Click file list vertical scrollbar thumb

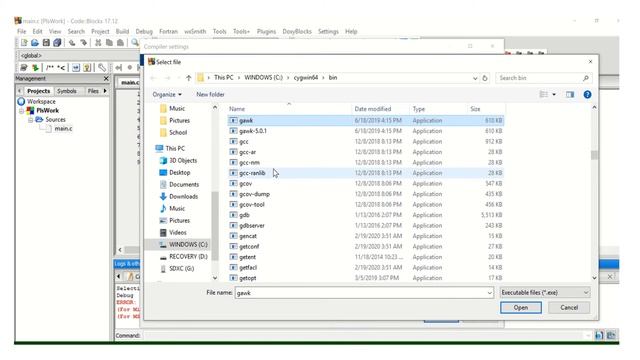tap(594, 155)
